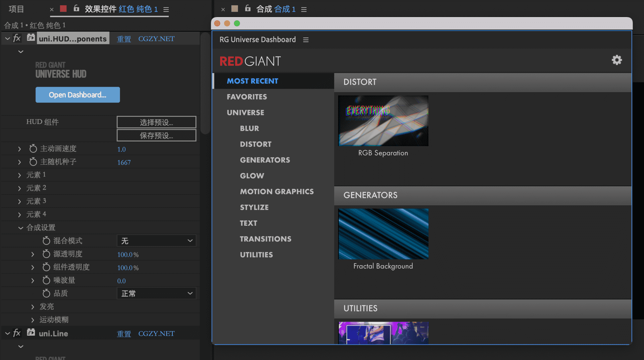644x360 pixels.
Task: Toggle keyframing stopwatch for 组件透明度
Action: click(46, 267)
